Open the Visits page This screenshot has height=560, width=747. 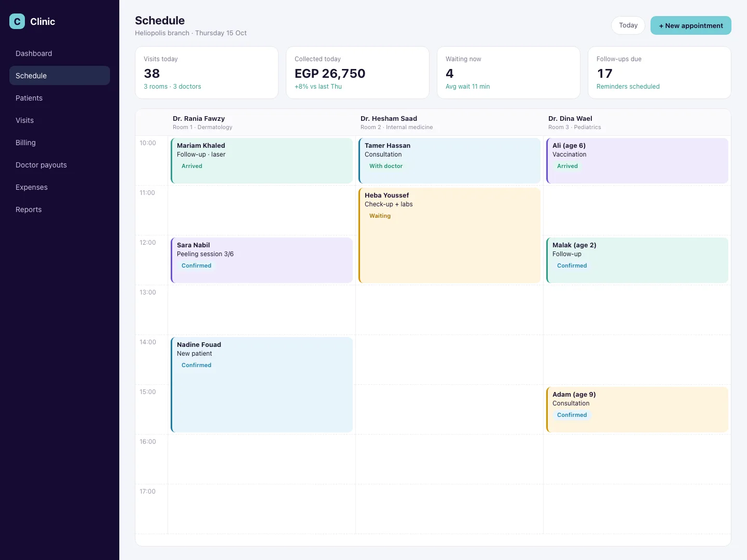coord(60,120)
